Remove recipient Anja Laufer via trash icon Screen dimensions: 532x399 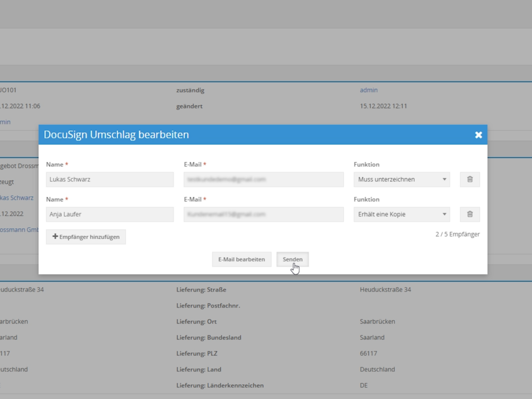[470, 214]
